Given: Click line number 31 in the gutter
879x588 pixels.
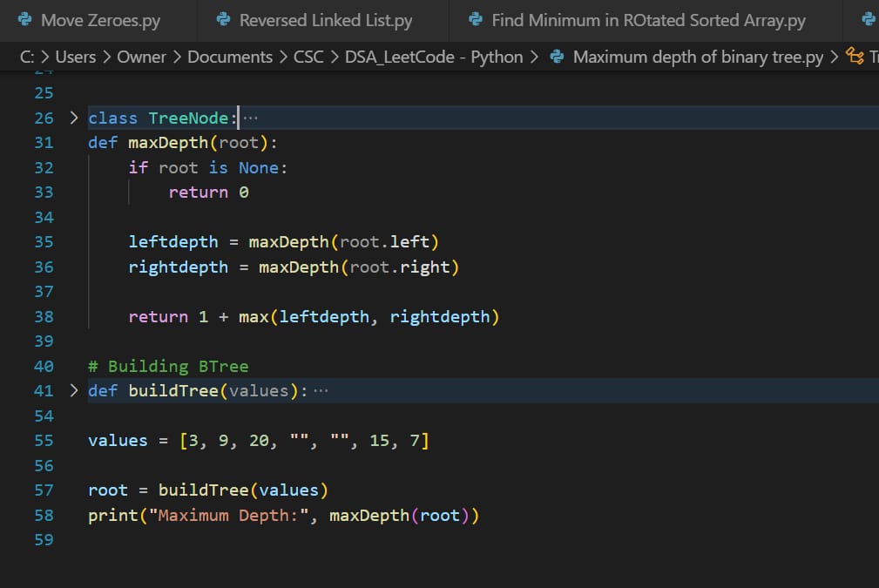Looking at the screenshot, I should click(44, 143).
